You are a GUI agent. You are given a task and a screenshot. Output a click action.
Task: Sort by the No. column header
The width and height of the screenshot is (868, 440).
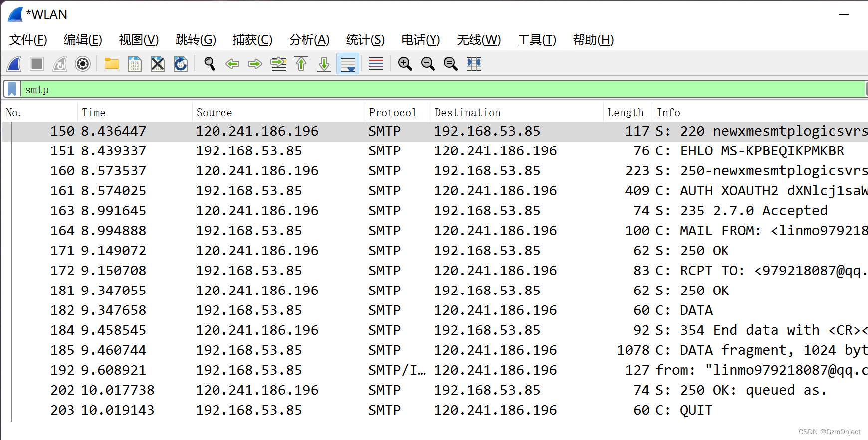(x=40, y=113)
